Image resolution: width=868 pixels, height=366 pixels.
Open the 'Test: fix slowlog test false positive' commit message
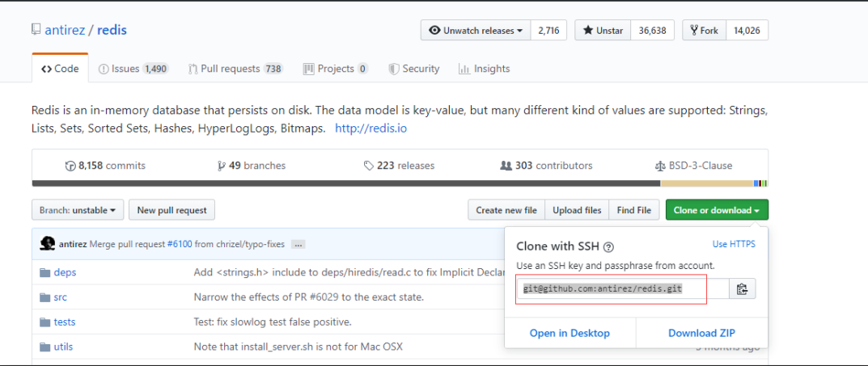pos(273,322)
